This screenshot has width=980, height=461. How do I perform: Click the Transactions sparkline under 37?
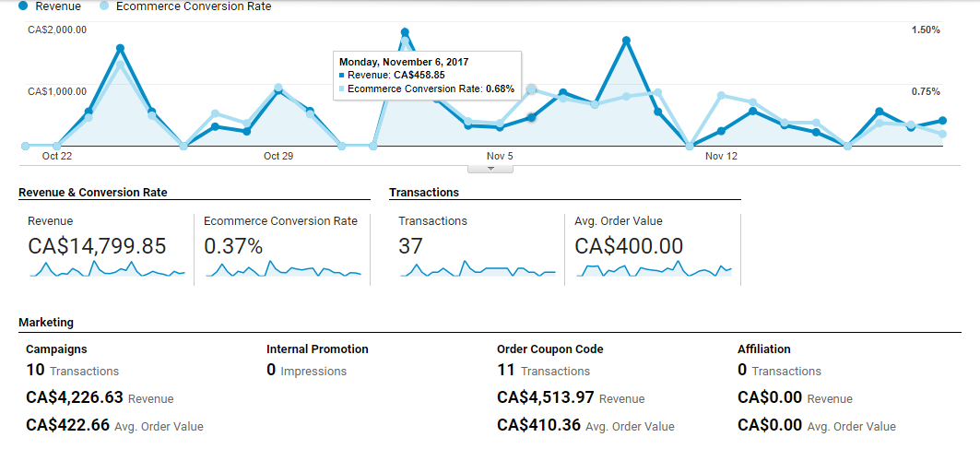(477, 269)
